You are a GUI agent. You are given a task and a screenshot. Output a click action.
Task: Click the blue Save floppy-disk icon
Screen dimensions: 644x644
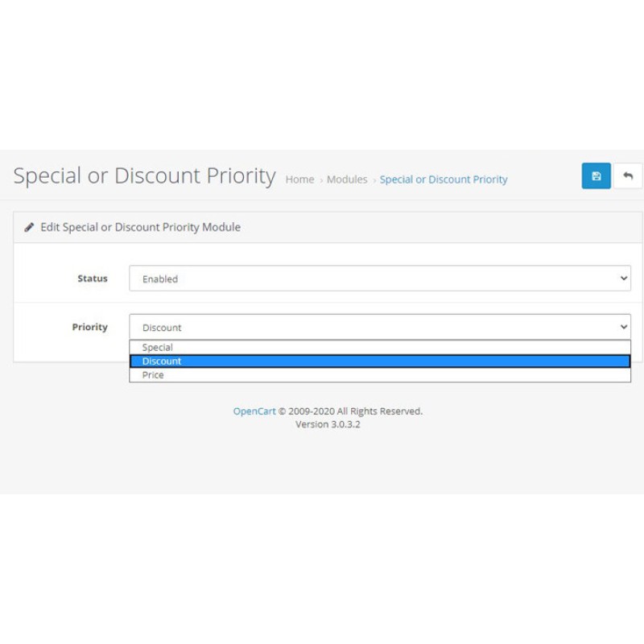596,176
